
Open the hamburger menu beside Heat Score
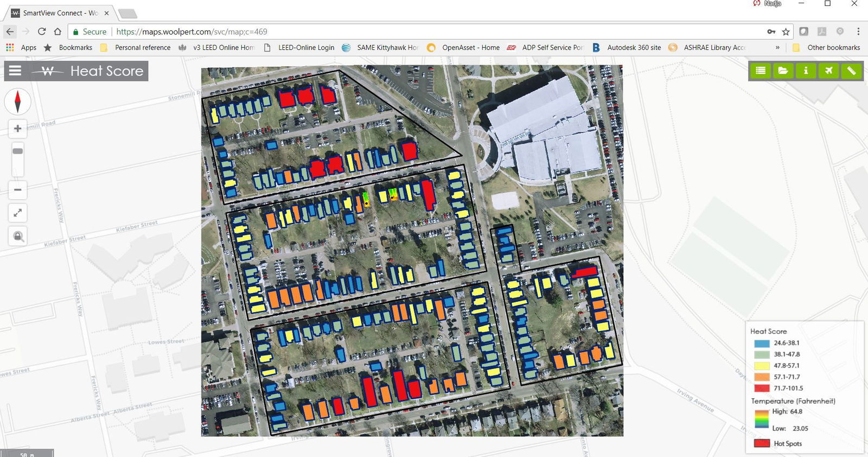point(15,71)
